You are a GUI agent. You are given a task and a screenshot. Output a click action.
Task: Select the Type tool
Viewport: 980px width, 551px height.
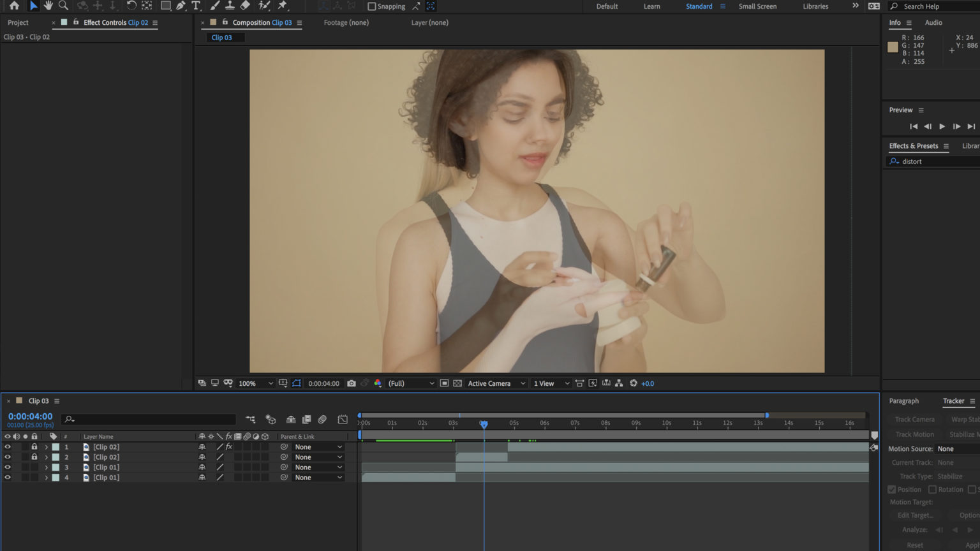click(197, 6)
